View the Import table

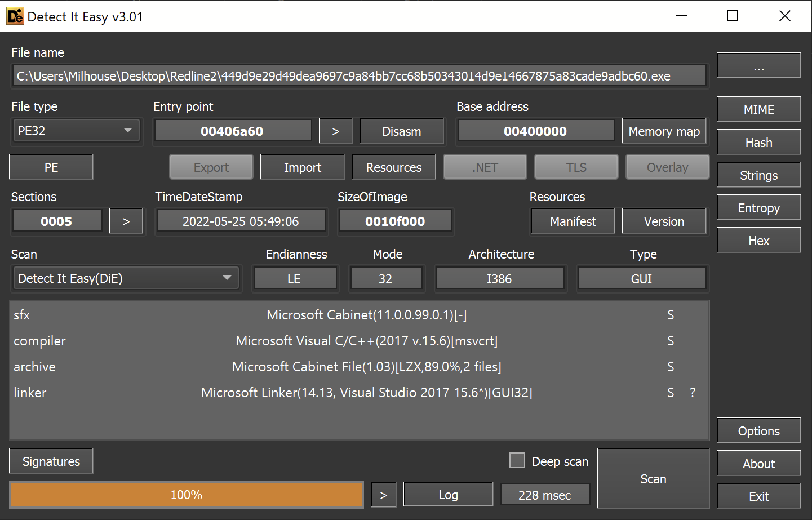pos(302,167)
